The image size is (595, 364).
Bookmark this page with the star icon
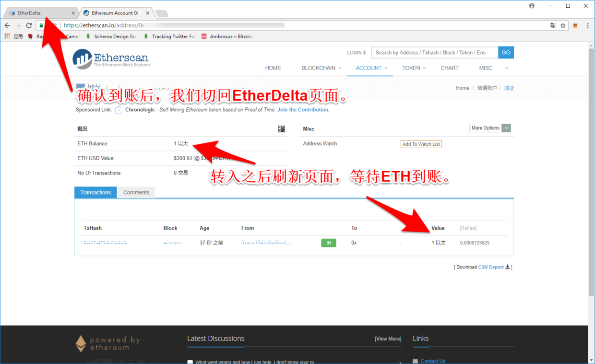[x=563, y=25]
